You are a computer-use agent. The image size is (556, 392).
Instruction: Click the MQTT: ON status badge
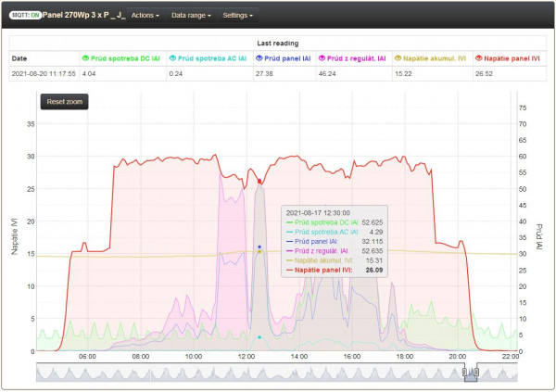point(25,15)
